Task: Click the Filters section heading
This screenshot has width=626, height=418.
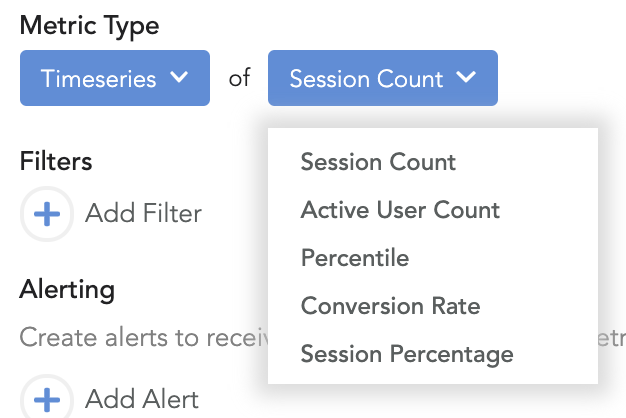Action: [x=56, y=161]
